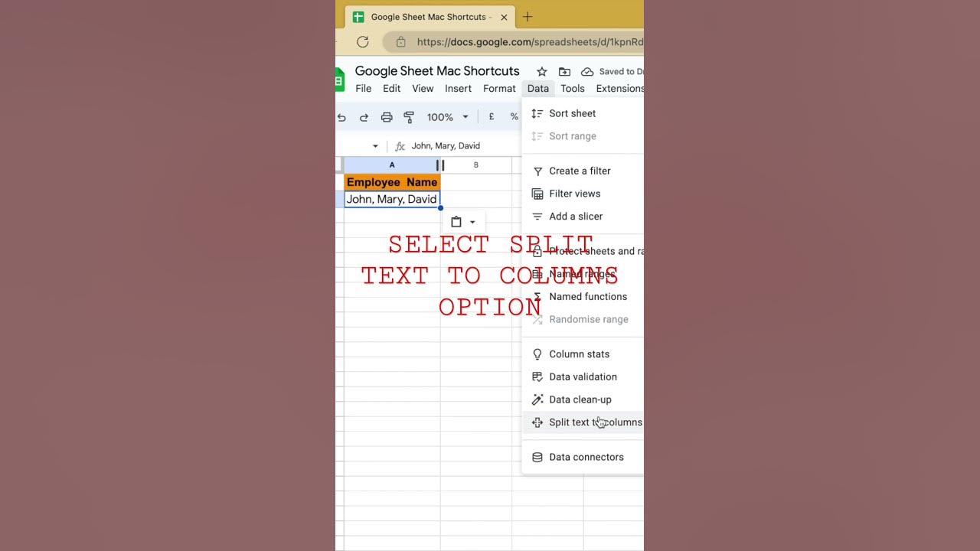This screenshot has height=551, width=980.
Task: Click the slicer icon beside Add a slicer
Action: [x=537, y=217]
